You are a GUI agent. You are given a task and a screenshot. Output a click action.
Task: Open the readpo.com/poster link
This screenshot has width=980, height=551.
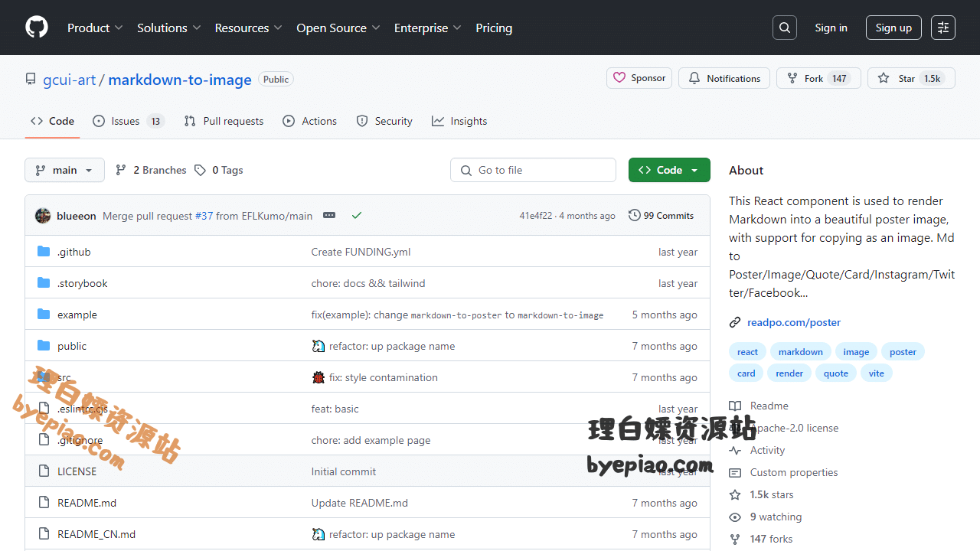[x=794, y=322]
